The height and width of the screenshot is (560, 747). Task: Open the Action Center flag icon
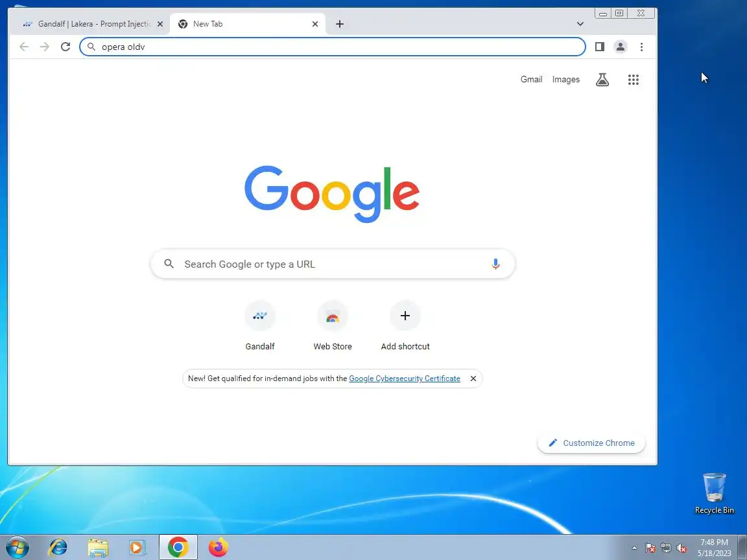coord(650,548)
